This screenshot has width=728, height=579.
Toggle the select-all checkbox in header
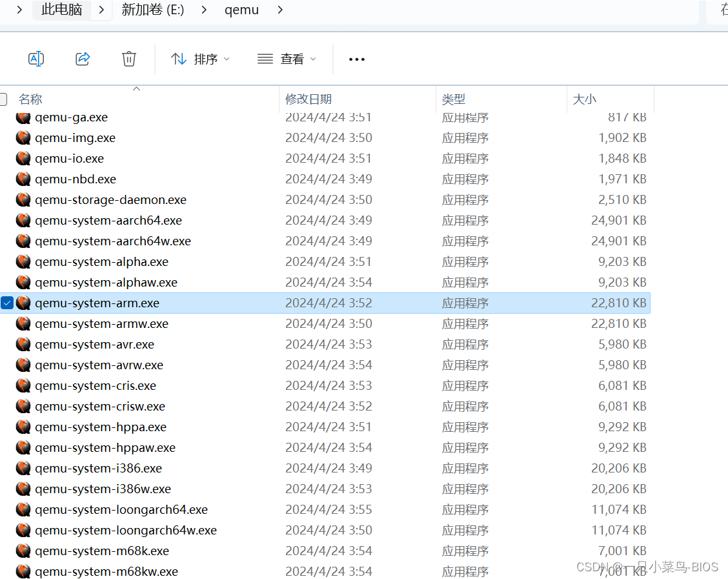(3, 99)
